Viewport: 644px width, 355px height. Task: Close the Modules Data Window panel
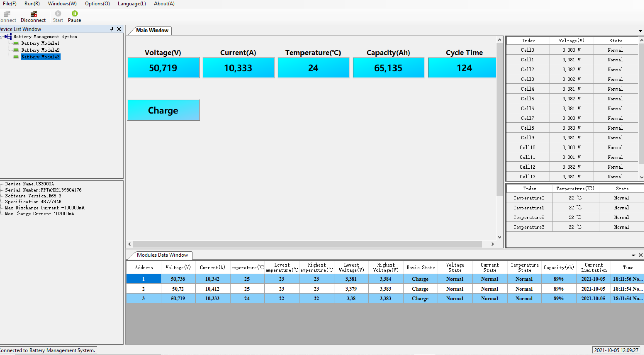pyautogui.click(x=640, y=255)
